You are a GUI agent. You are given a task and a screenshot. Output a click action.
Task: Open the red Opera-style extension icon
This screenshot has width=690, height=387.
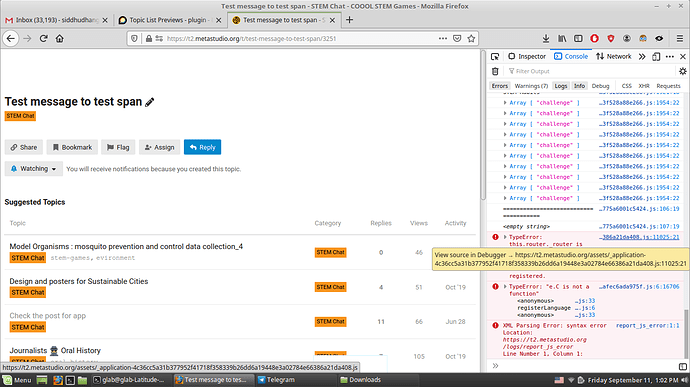pyautogui.click(x=595, y=39)
